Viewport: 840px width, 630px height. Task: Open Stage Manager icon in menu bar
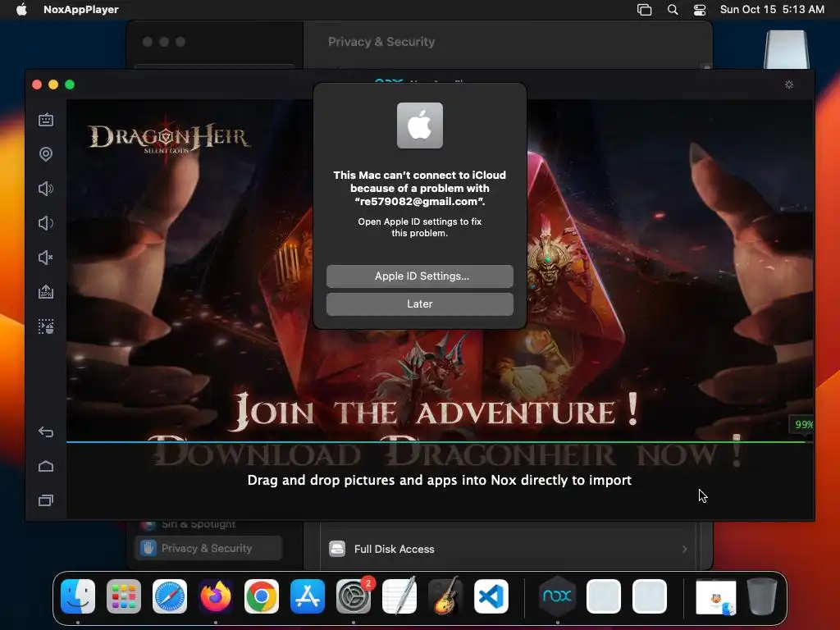[644, 9]
